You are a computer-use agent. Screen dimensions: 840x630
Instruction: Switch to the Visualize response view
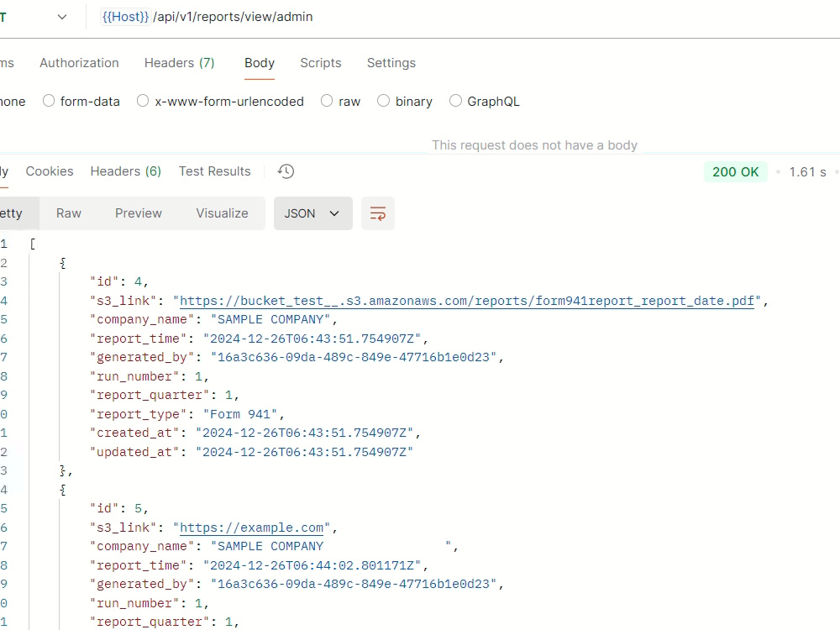(x=222, y=213)
